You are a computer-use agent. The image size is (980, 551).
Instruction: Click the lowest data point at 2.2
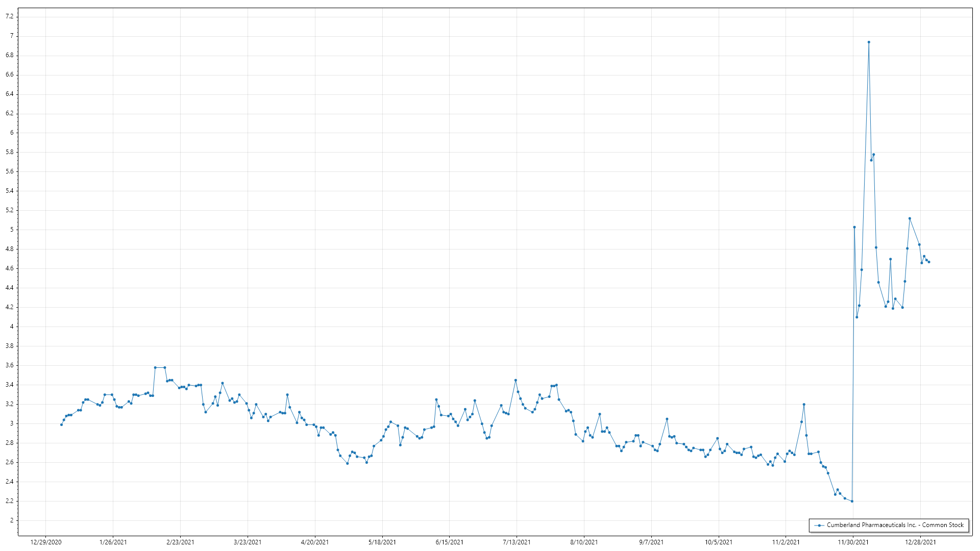click(852, 501)
